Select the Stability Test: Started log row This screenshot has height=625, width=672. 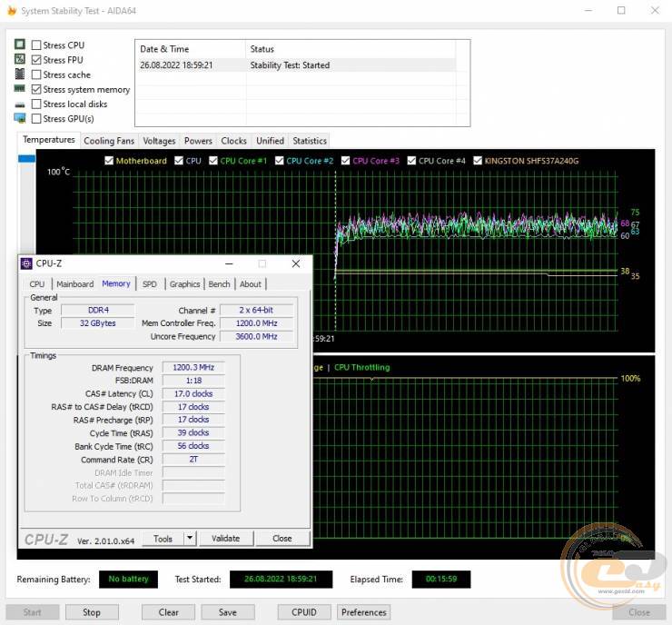click(x=296, y=65)
